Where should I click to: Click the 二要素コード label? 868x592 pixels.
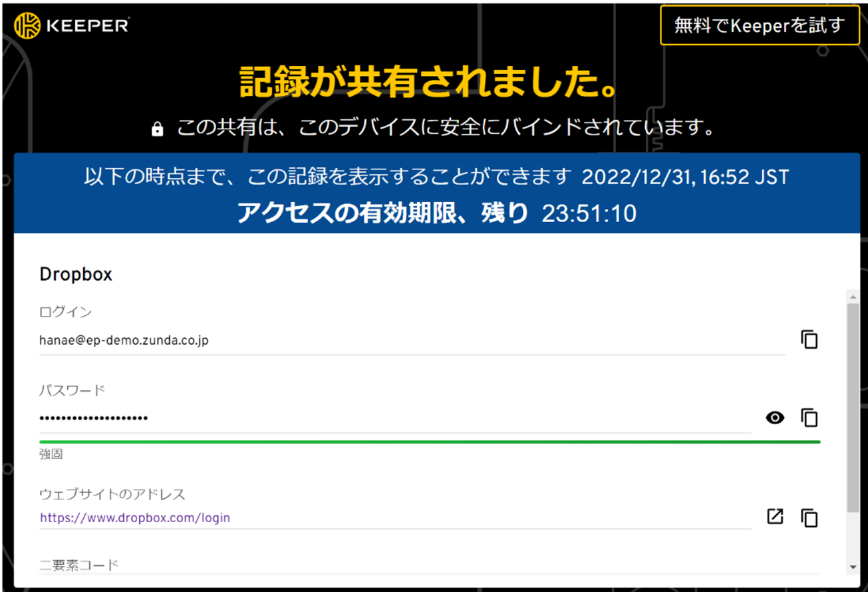(x=79, y=565)
